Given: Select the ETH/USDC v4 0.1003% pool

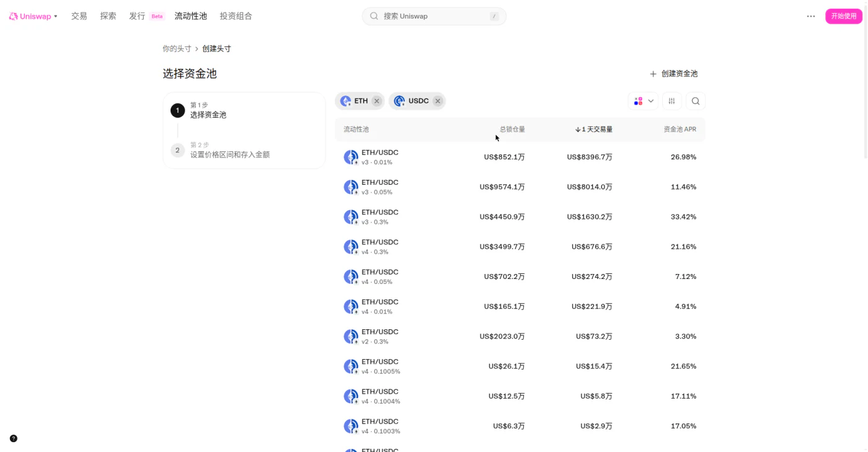Looking at the screenshot, I should [520, 426].
